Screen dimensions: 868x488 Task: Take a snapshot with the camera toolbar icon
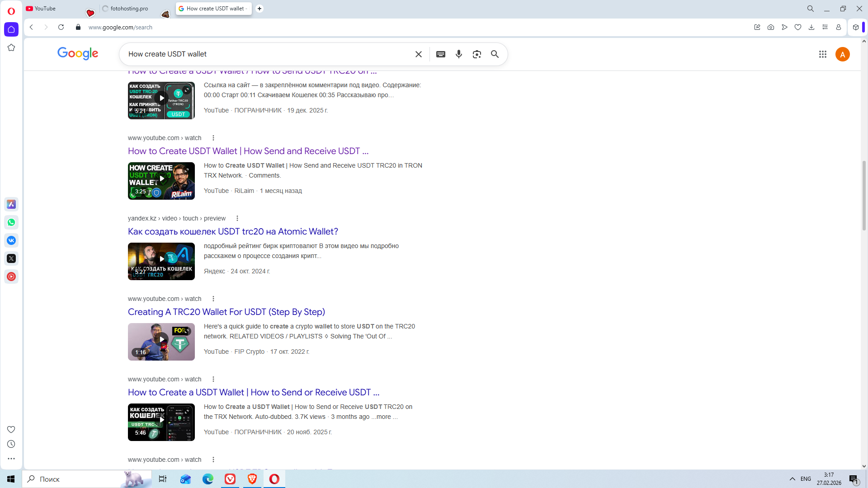click(771, 27)
